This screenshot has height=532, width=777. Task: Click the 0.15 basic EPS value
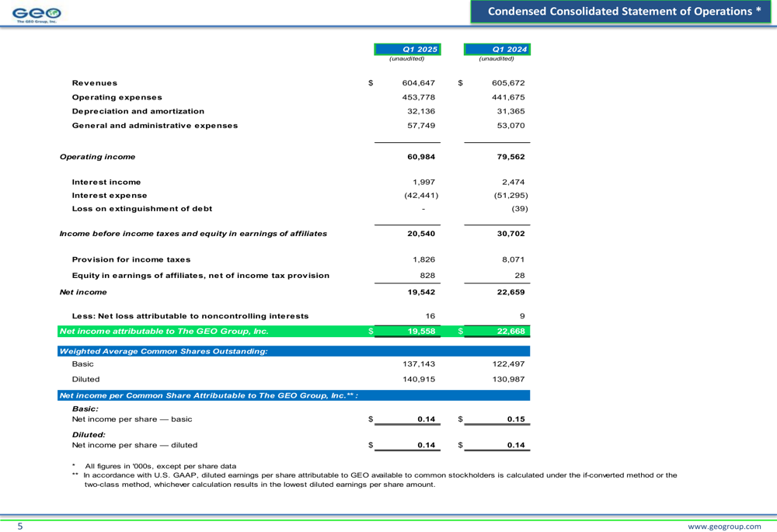tap(516, 419)
